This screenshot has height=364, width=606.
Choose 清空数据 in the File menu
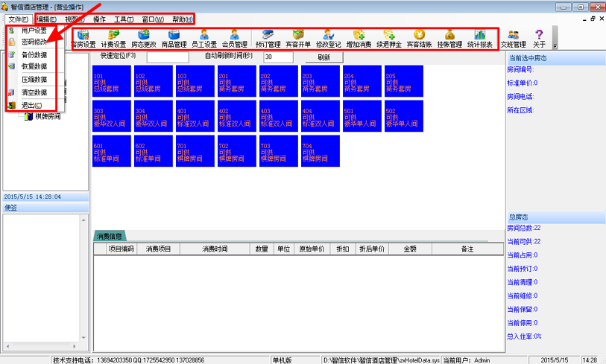34,92
